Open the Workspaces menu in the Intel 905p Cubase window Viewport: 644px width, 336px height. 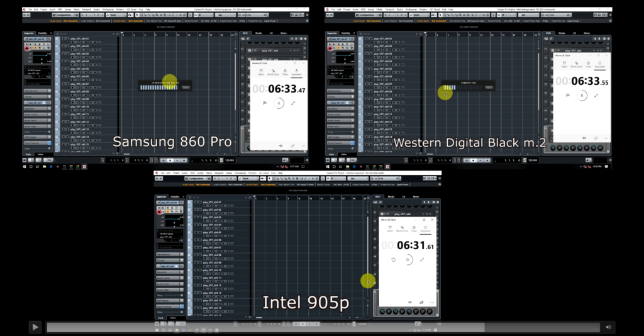coord(240,173)
